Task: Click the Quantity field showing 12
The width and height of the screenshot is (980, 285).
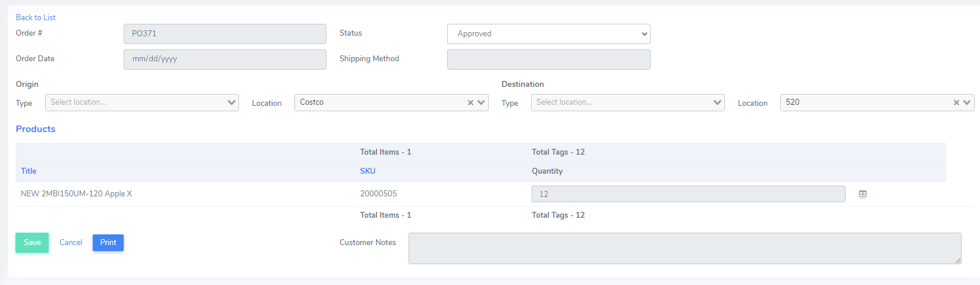Action: (689, 194)
